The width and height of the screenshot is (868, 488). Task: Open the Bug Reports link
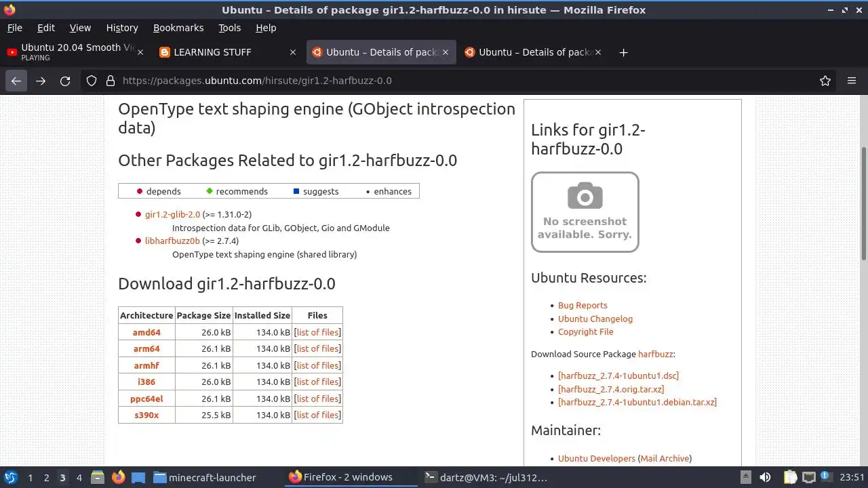583,306
